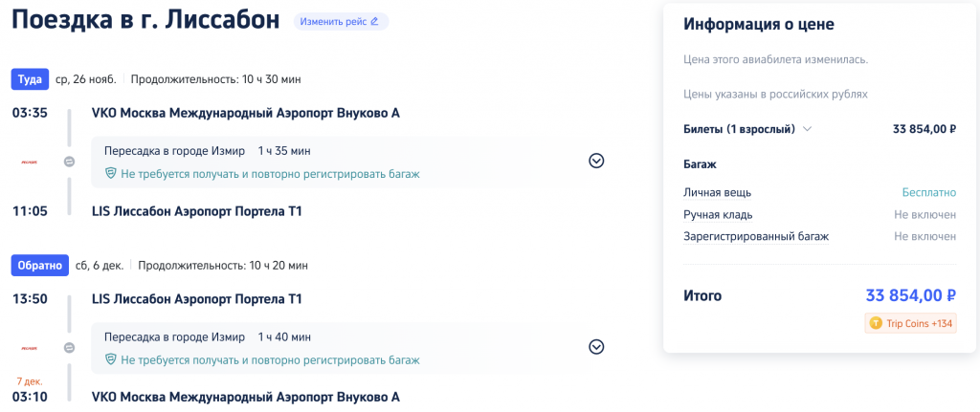Select the Туда flight label
980x412 pixels.
click(x=30, y=79)
